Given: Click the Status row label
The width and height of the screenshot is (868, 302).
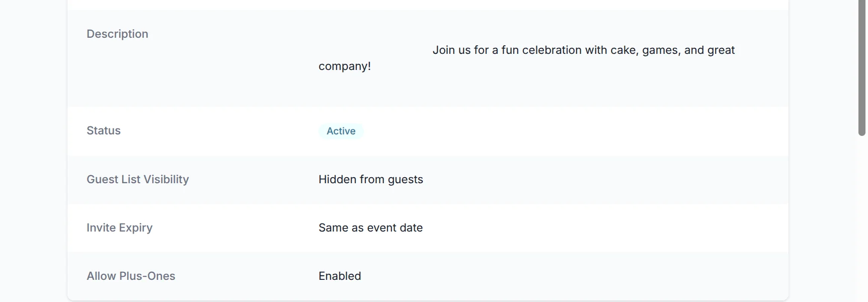Looking at the screenshot, I should 103,130.
